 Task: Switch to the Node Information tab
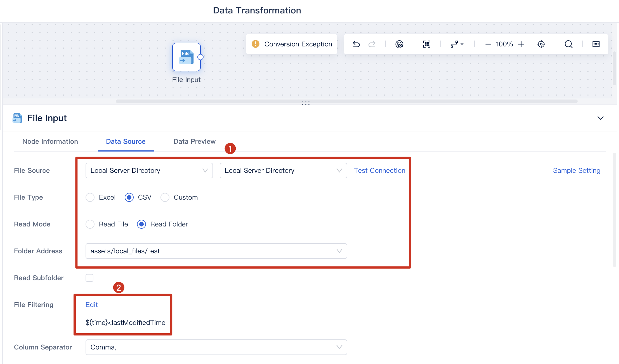point(50,141)
